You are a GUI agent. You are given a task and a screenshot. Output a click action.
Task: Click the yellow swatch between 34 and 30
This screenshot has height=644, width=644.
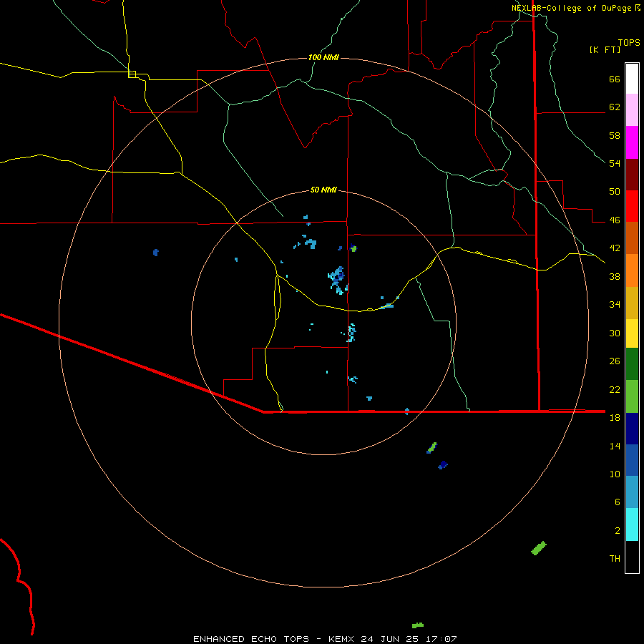coord(632,333)
